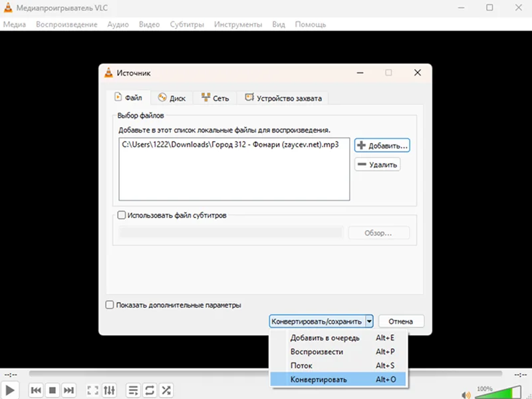Click the VLC cone icon in main title bar

coord(8,7)
